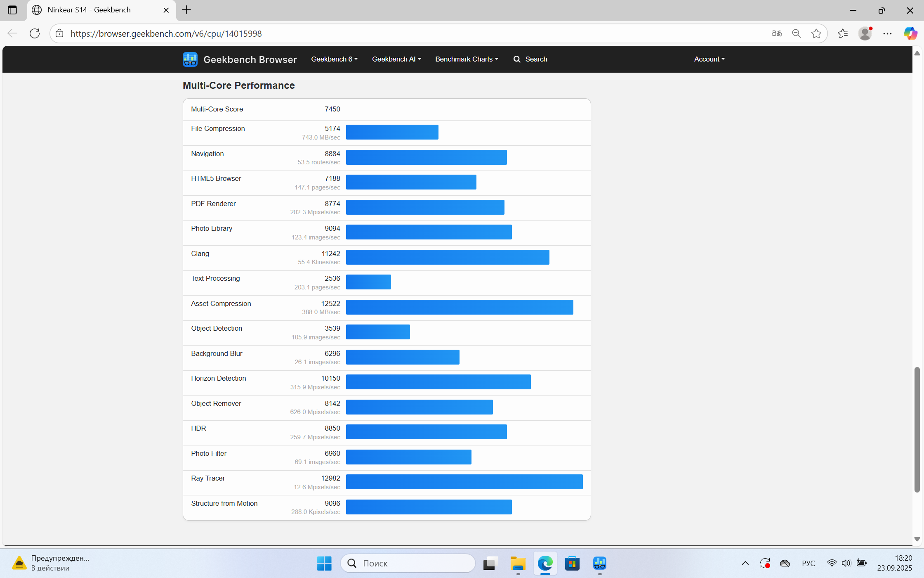Open the browser profile avatar
Screen dimensions: 924x578
click(865, 33)
